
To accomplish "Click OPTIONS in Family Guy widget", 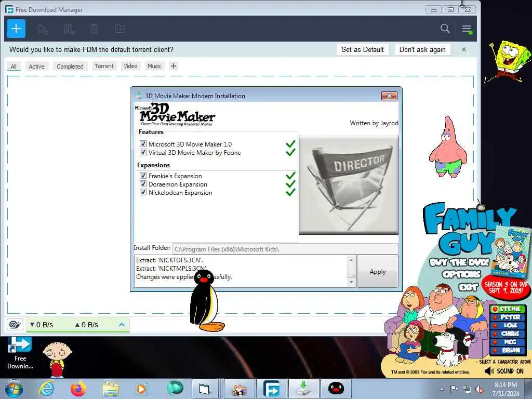I will click(x=461, y=274).
